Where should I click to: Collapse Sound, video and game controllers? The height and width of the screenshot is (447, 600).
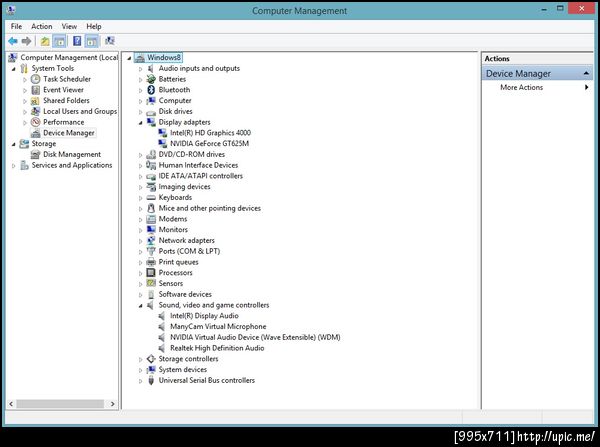[x=140, y=306]
